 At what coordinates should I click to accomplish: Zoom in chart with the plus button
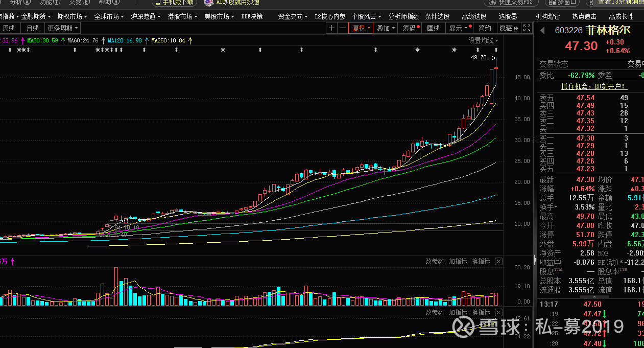pos(332,28)
